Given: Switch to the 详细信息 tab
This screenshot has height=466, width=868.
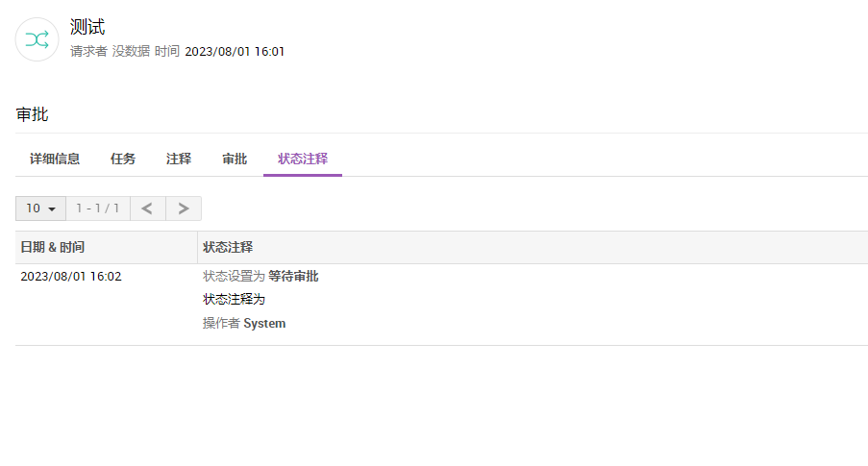Looking at the screenshot, I should pos(55,159).
